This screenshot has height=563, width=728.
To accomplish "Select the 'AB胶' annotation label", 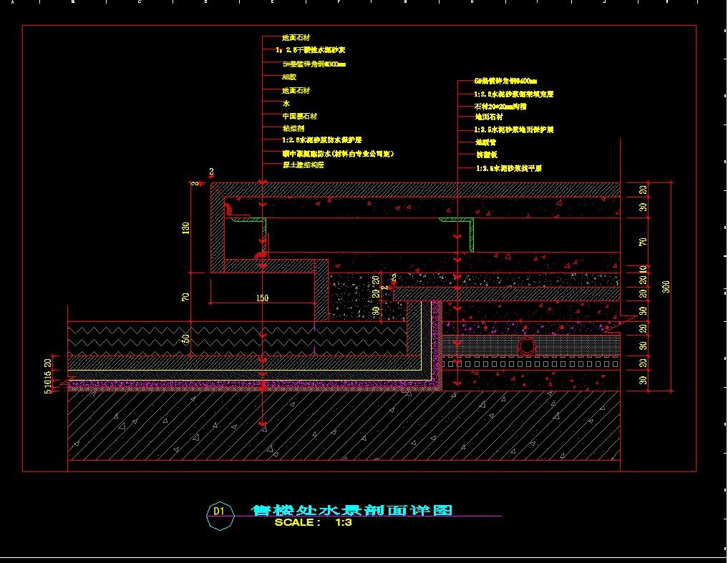I will click(289, 77).
